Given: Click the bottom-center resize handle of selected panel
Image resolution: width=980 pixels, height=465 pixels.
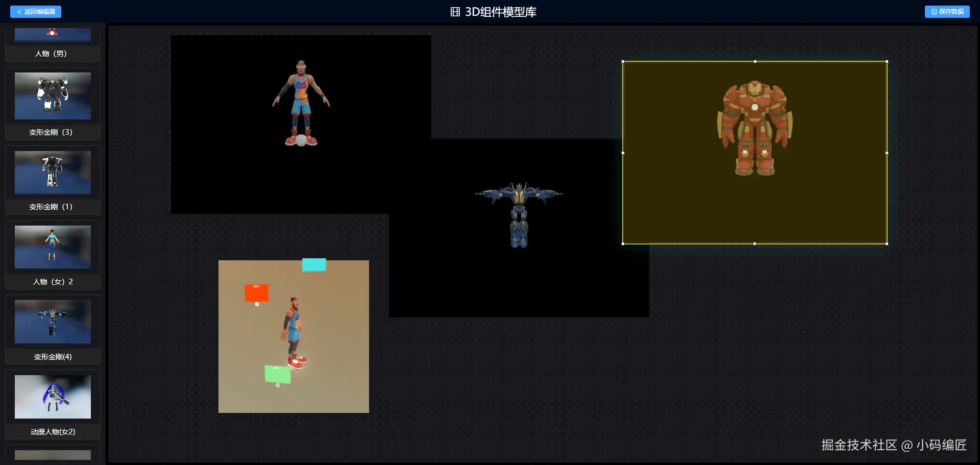Looking at the screenshot, I should 755,244.
